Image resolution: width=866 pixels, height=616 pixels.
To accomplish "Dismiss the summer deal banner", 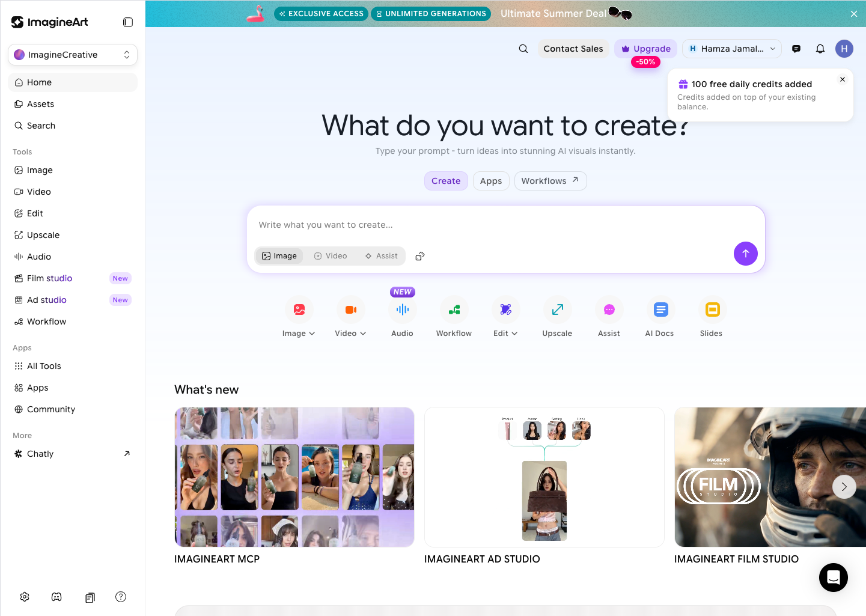I will tap(854, 14).
